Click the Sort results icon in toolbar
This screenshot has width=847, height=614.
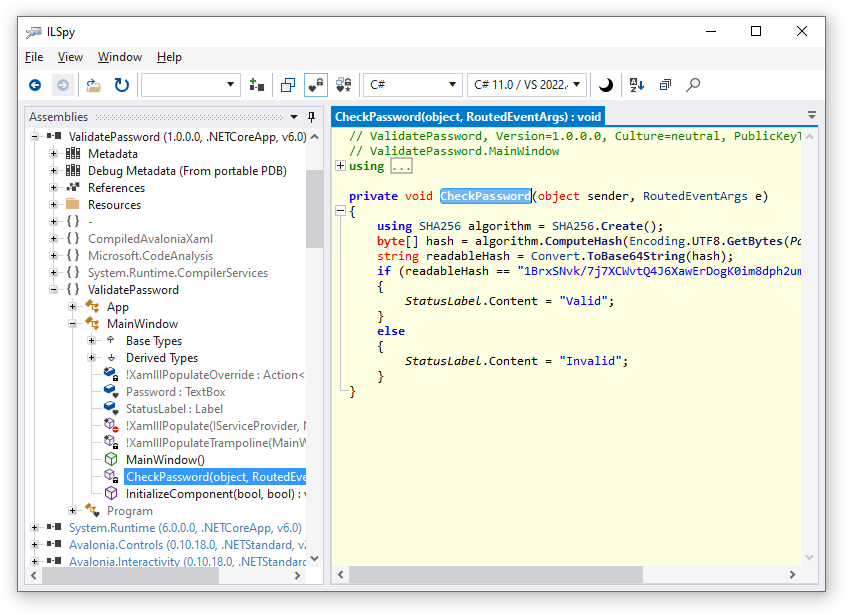tap(637, 86)
